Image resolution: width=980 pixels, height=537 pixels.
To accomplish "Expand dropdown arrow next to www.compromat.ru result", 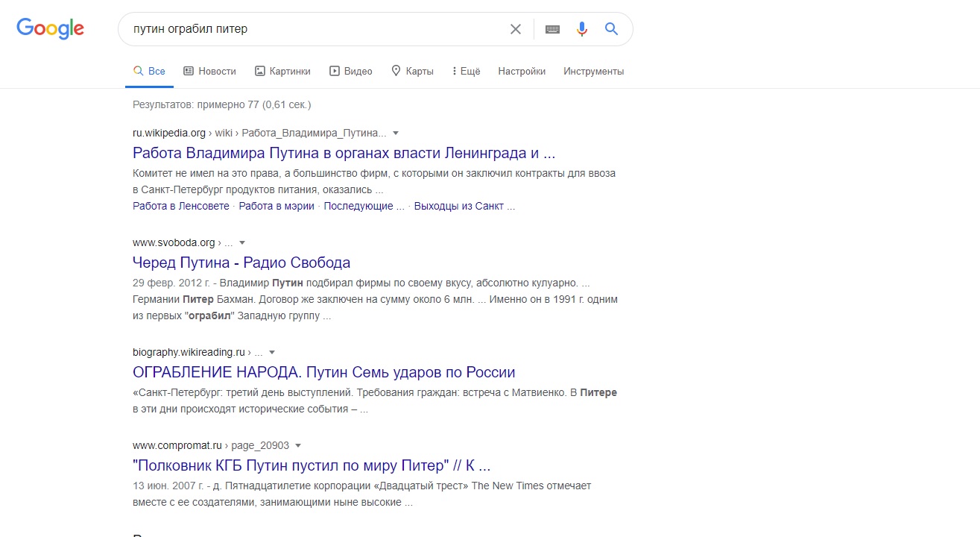I will coord(298,446).
